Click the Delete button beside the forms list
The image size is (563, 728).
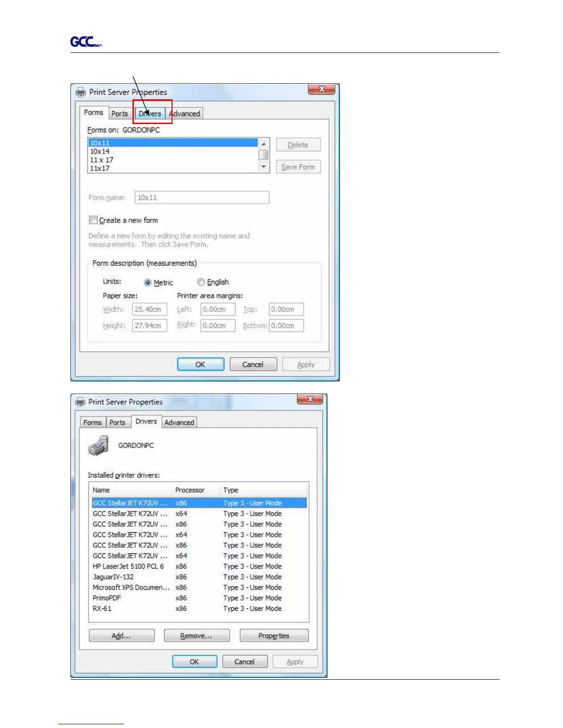coord(298,145)
